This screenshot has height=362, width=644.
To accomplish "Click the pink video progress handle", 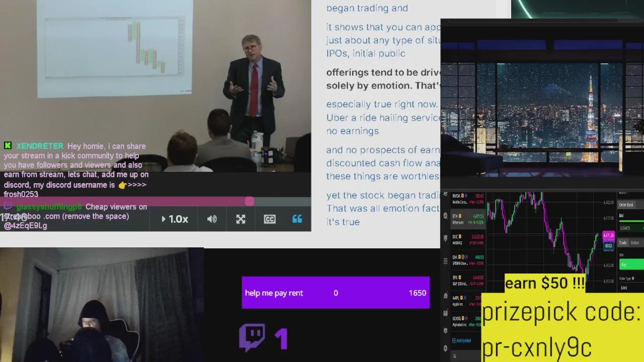I will pos(250,202).
